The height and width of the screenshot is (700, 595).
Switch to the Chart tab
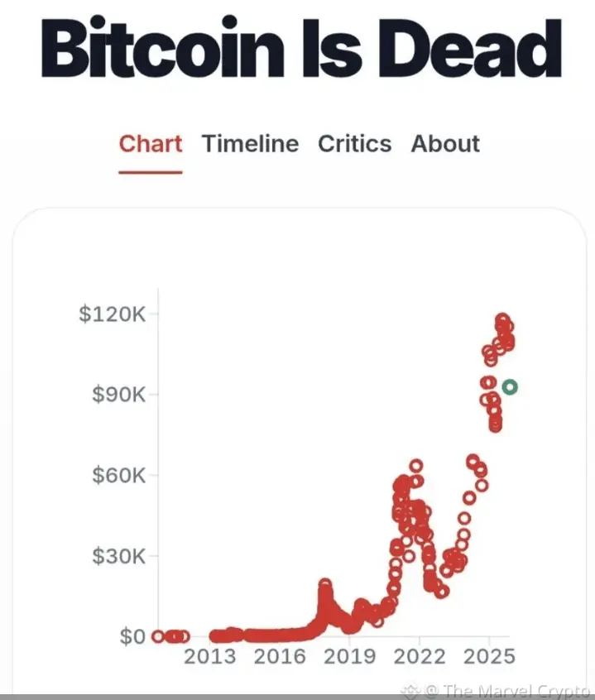(151, 144)
